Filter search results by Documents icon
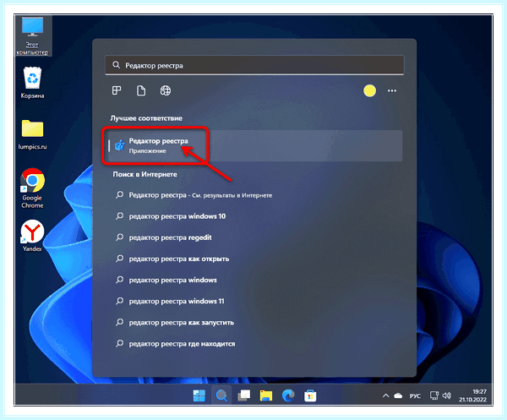Image resolution: width=507 pixels, height=420 pixels. pos(141,91)
